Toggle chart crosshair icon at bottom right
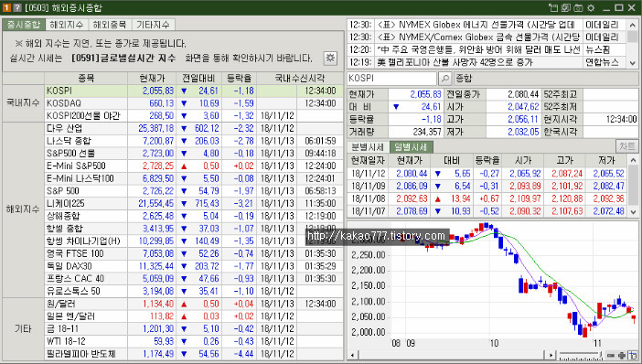The image size is (642, 364). (633, 356)
